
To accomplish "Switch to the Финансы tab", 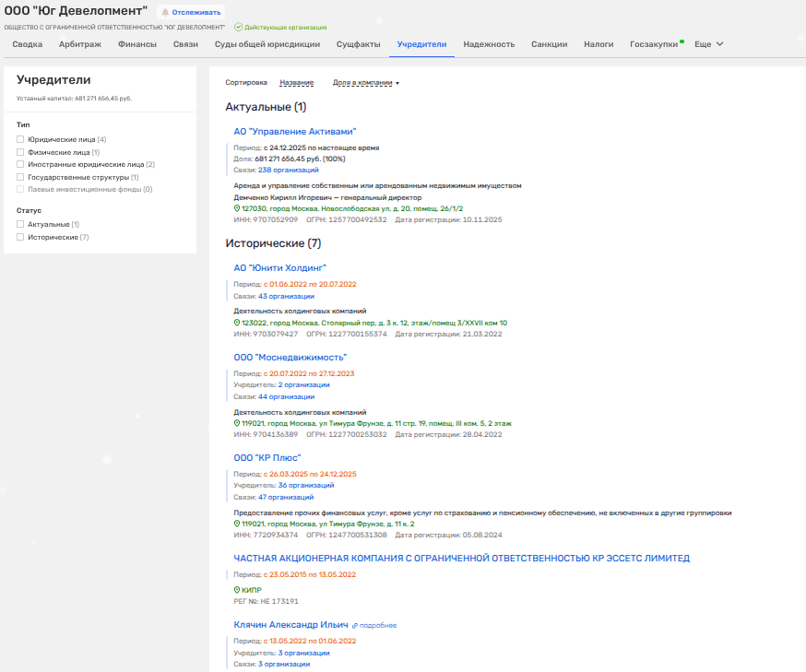I will coord(137,44).
